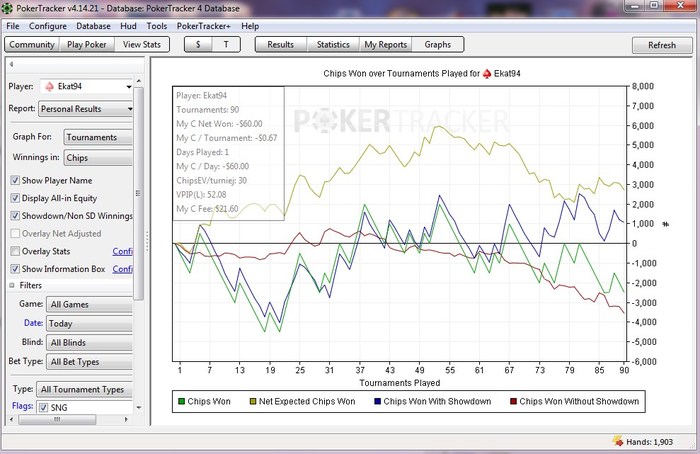The image size is (700, 454).
Task: Click the sidebar scroll up arrow
Action: [x=138, y=81]
